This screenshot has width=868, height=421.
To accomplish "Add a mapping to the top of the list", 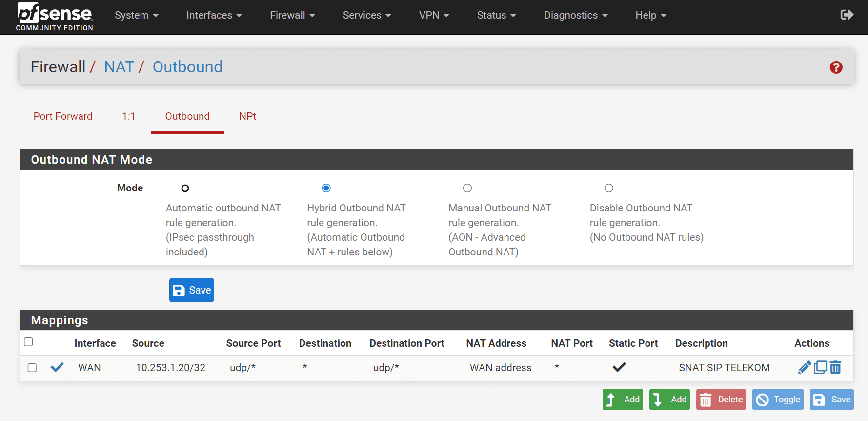I will point(623,400).
